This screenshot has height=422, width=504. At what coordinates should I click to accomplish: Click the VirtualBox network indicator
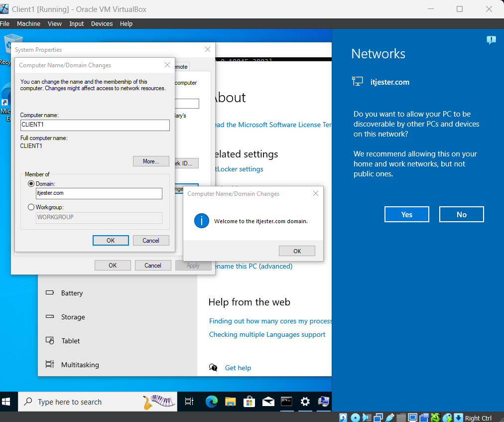378,418
